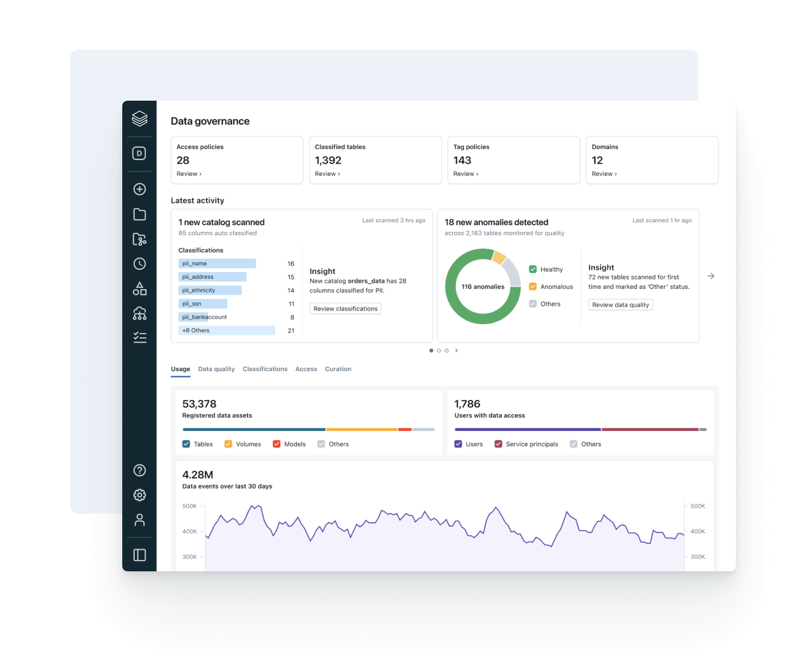Open the Curation tab

pyautogui.click(x=338, y=369)
